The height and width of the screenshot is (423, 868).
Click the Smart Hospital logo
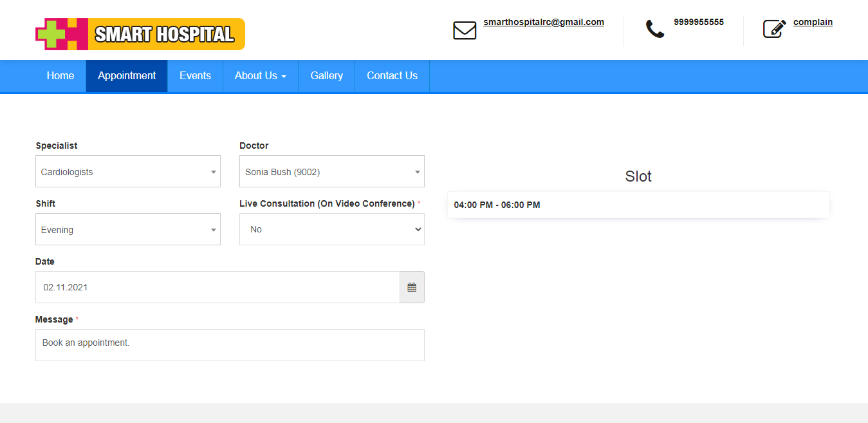(140, 34)
